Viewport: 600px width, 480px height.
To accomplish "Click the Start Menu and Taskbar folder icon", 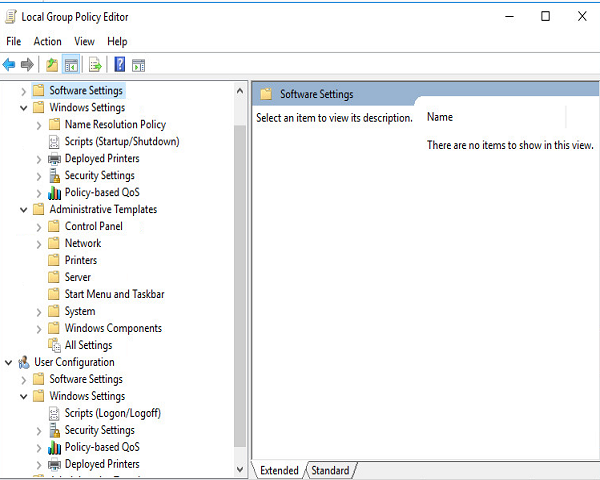I will 54,294.
